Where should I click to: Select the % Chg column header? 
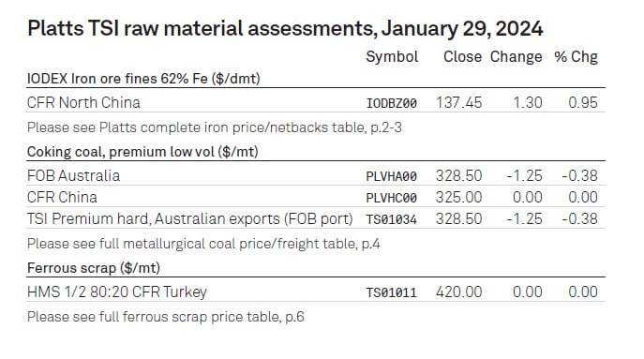tap(576, 57)
